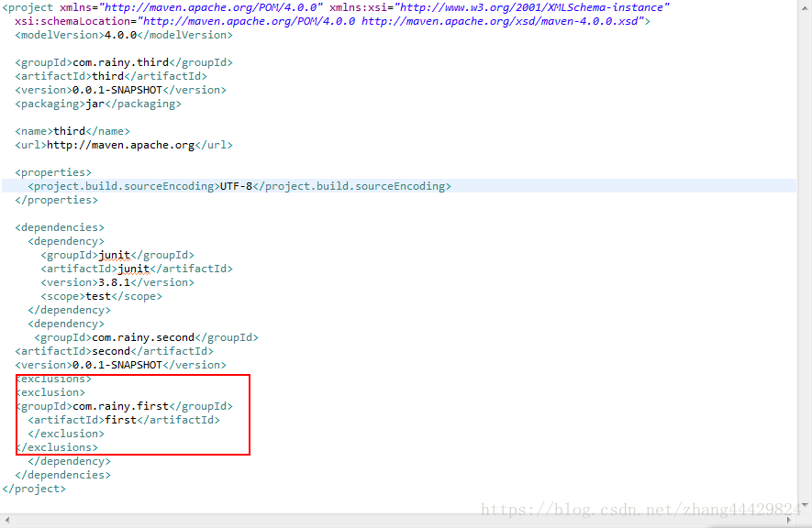This screenshot has height=528, width=812.
Task: Click the artifactId value first
Action: pos(121,421)
